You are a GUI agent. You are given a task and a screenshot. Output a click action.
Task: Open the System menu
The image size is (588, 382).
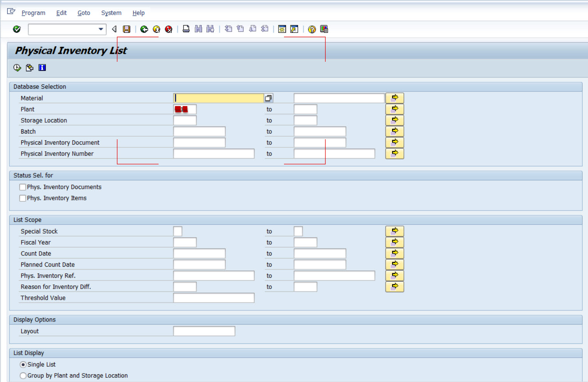(111, 13)
